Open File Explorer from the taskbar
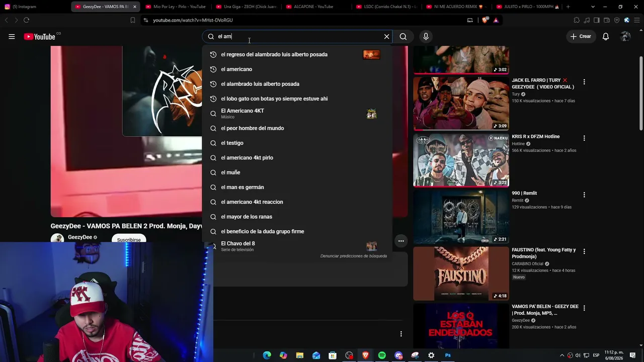 pos(300,355)
